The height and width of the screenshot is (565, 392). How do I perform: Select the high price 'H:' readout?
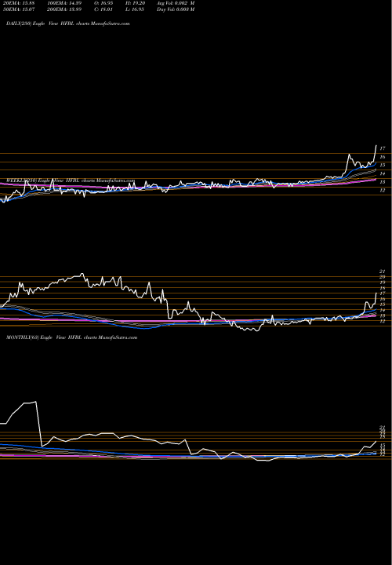136,3
